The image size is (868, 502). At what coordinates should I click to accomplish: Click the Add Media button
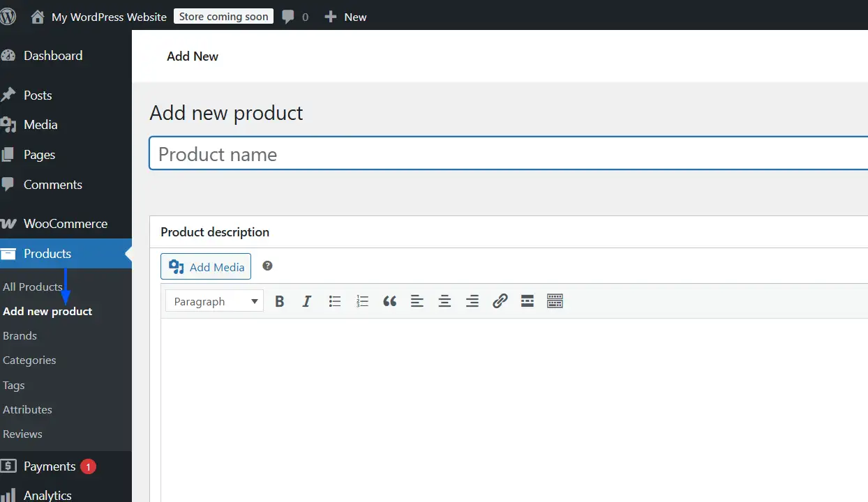click(x=206, y=266)
